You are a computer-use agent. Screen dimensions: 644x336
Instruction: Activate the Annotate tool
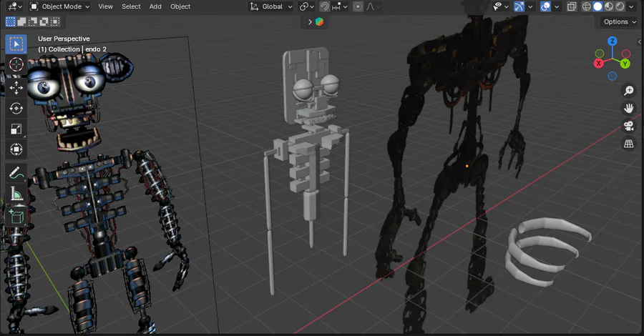pyautogui.click(x=16, y=173)
